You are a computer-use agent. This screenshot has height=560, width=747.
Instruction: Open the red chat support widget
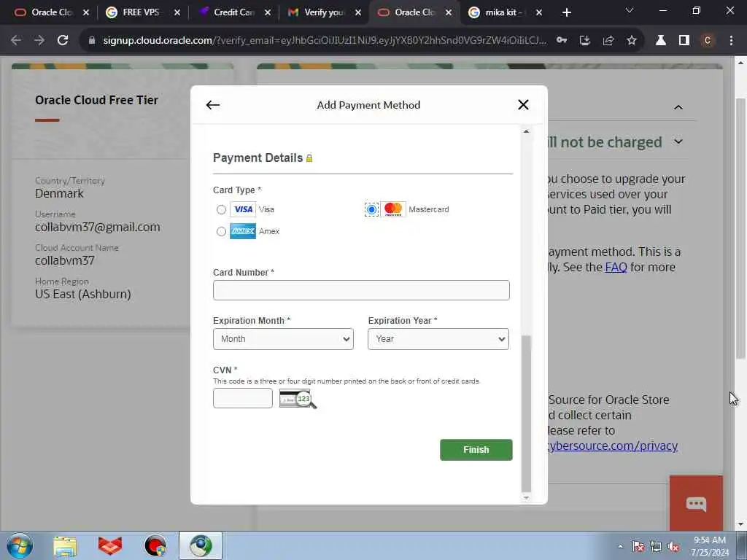tap(696, 503)
